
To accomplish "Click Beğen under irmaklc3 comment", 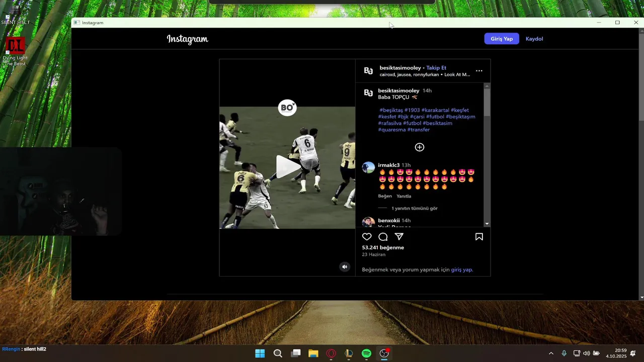I will 385,196.
